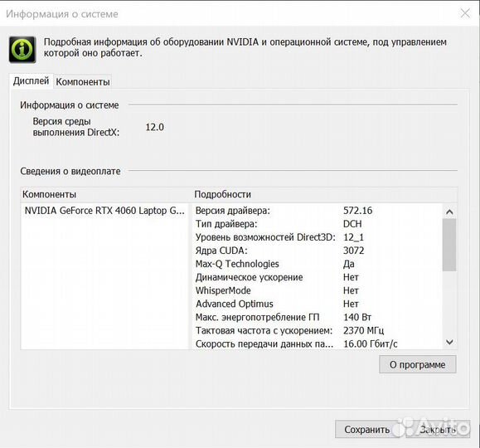Click the scroll down arrow in details list
This screenshot has height=448, width=480.
449,342
